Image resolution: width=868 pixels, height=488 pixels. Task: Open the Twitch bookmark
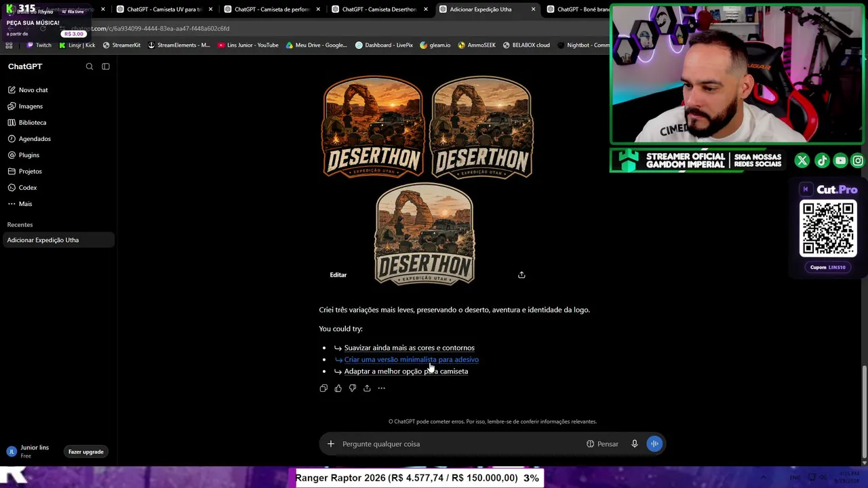coord(39,45)
